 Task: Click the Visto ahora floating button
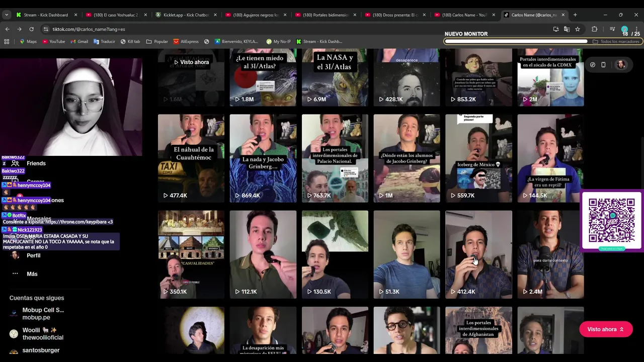606,329
